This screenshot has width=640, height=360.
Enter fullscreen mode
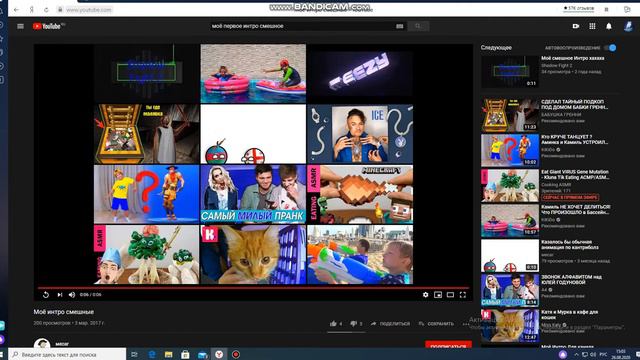point(462,295)
